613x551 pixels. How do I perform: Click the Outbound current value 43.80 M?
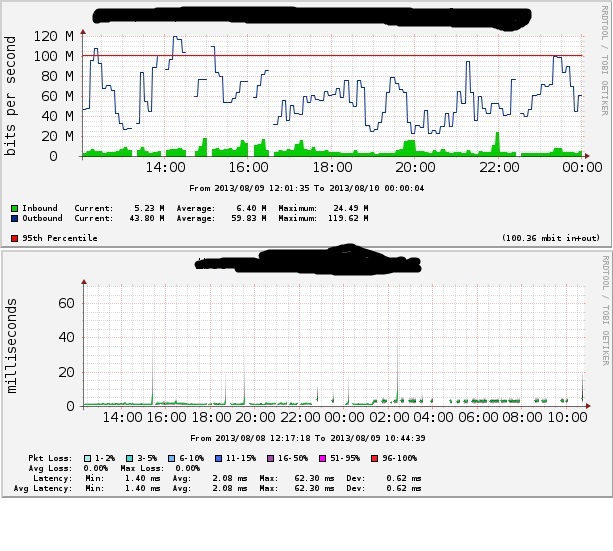pyautogui.click(x=147, y=218)
